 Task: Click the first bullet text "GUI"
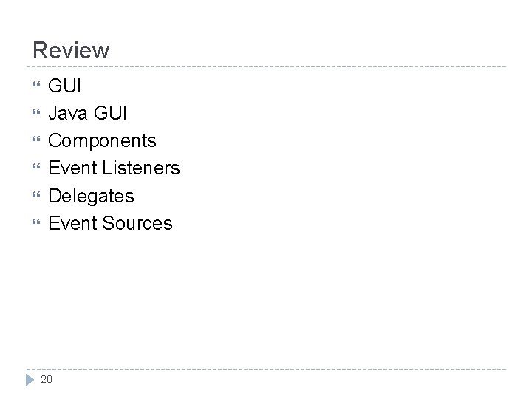coord(64,86)
